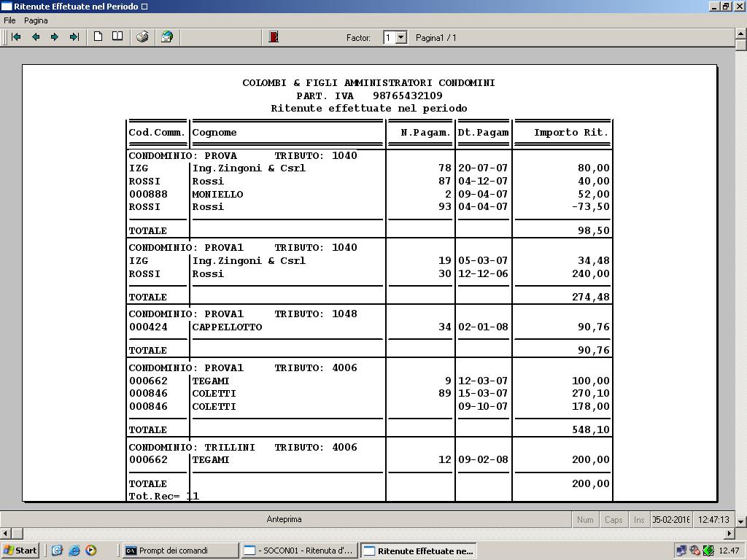Screen dimensions: 747x560
Task: Go to previous page arrow
Action: click(36, 37)
